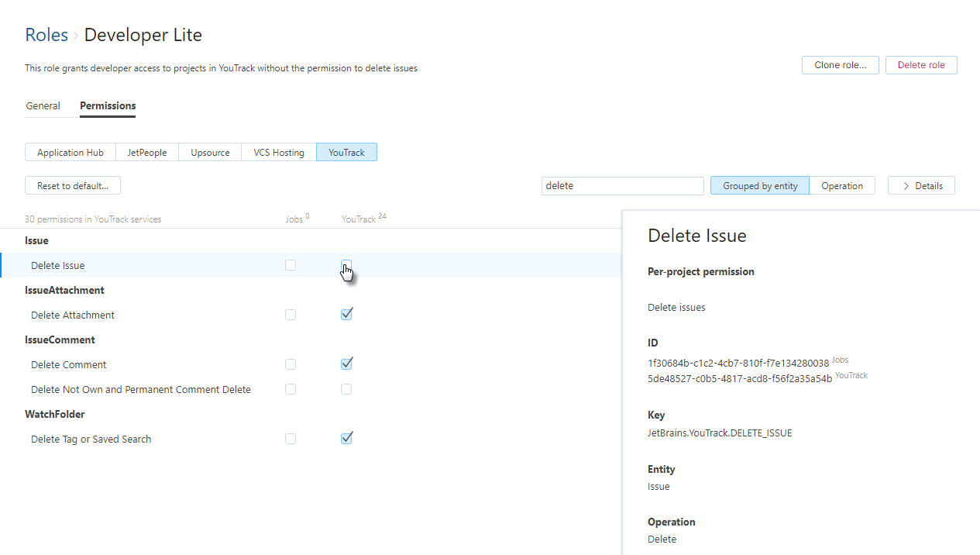Screen dimensions: 980x555
Task: Switch to the Permissions tab
Action: (107, 105)
